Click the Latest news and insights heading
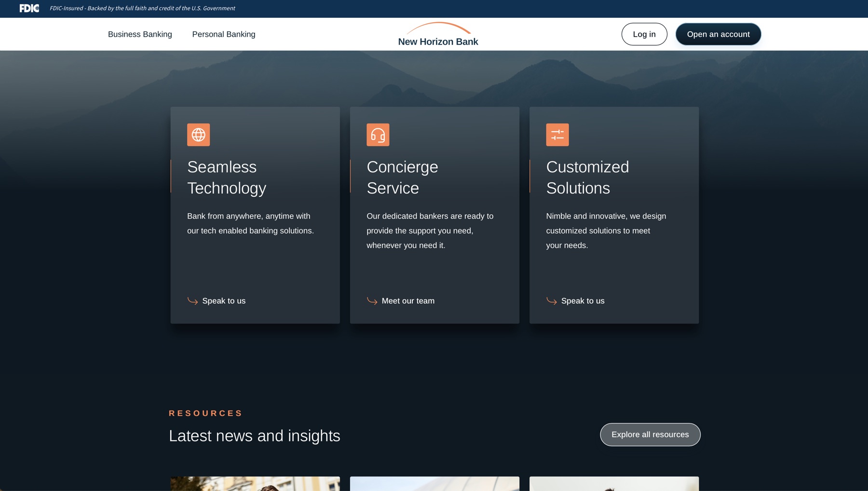Screen dimensions: 868x491 point(255,436)
